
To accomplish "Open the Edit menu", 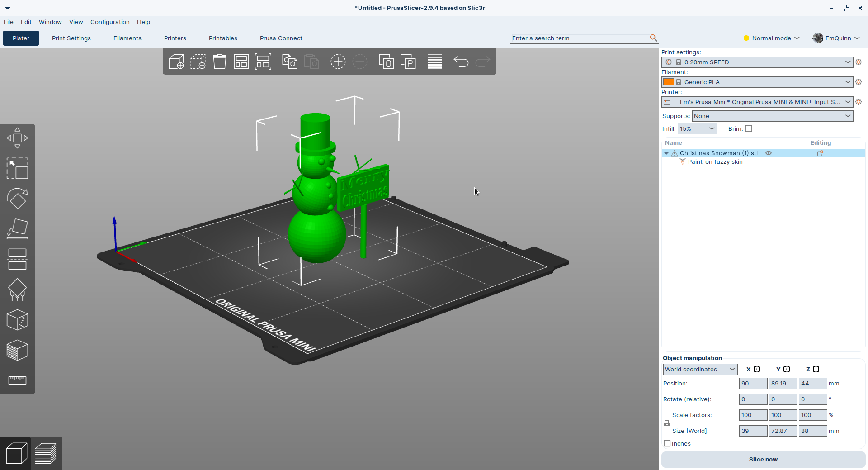I will [x=26, y=22].
